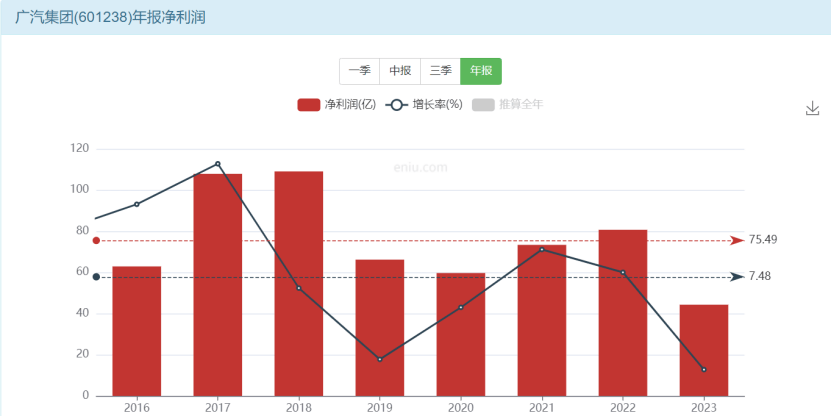The image size is (831, 416).
Task: Switch to the 中报 tab
Action: 400,71
